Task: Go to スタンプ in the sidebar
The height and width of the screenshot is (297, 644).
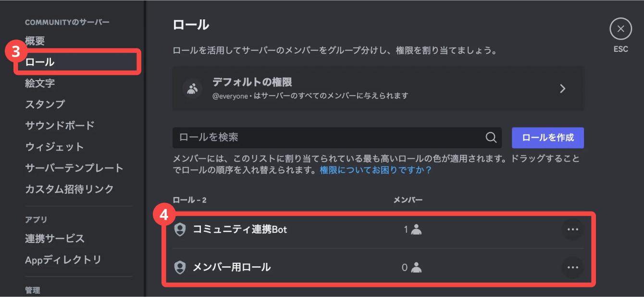Action: click(x=45, y=104)
